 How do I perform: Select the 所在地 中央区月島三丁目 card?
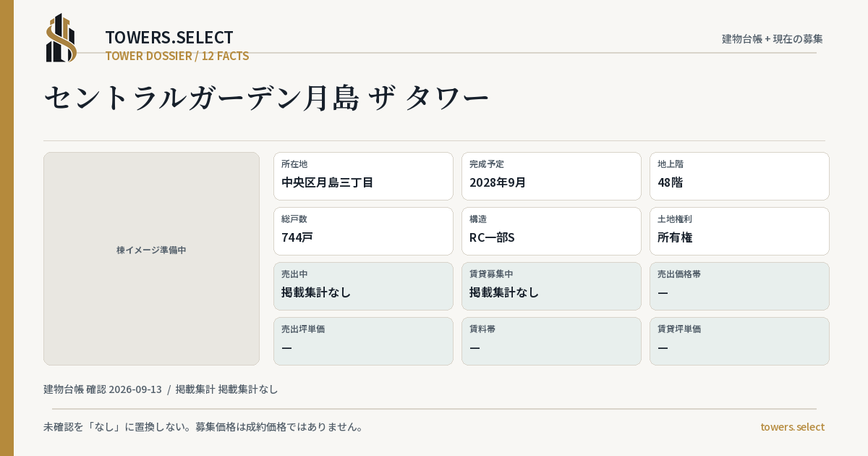click(363, 176)
